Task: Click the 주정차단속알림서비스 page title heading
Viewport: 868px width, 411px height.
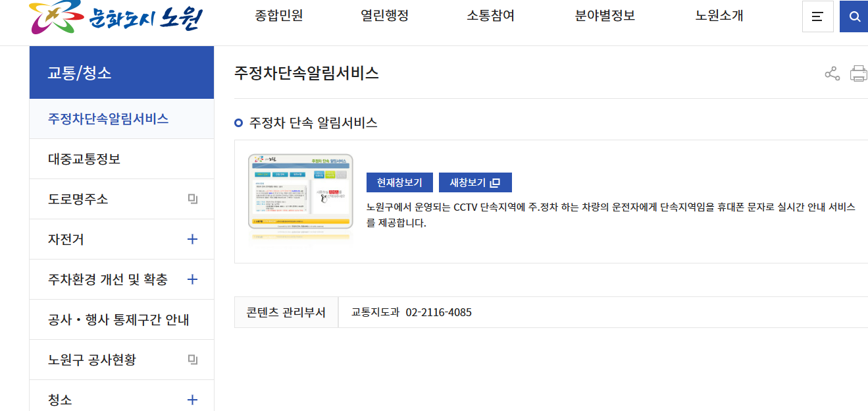Action: [307, 73]
